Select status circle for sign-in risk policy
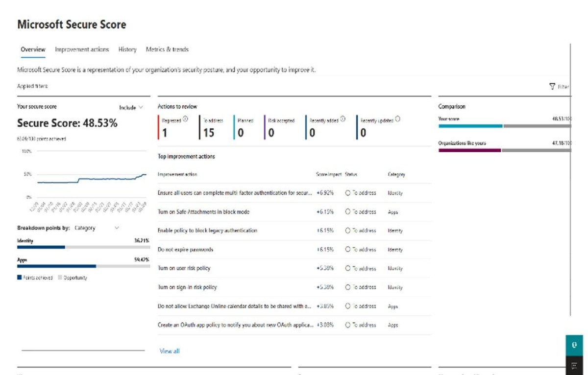Screen dimensions: 588x375 (x=348, y=287)
